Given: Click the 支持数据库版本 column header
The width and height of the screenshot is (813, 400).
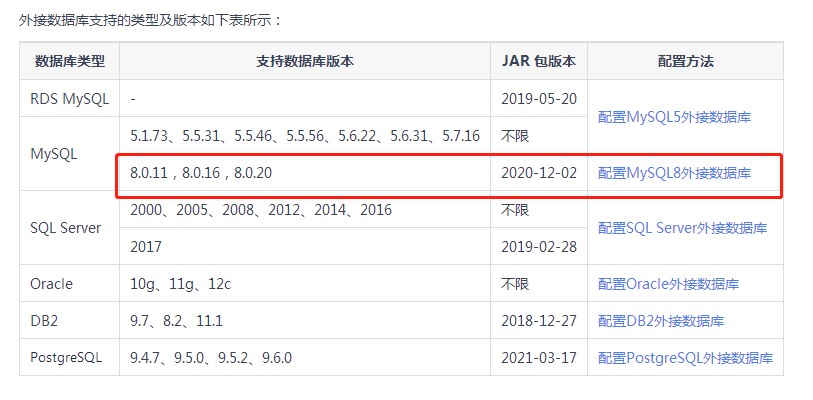Looking at the screenshot, I should click(305, 61).
